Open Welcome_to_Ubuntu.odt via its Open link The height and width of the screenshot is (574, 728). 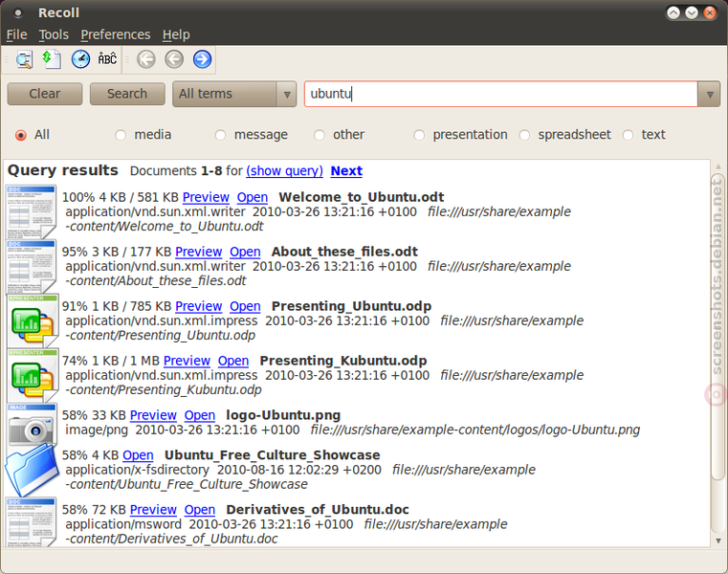(253, 197)
